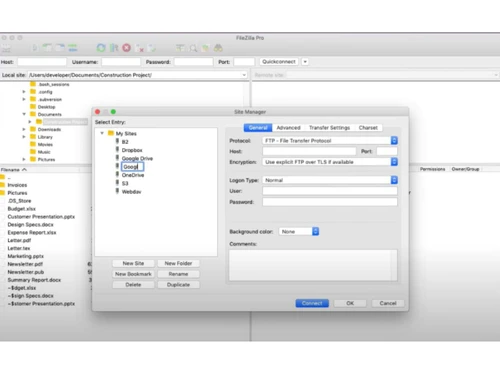Click the reconnect to server icon
The image size is (500, 375).
(x=152, y=48)
